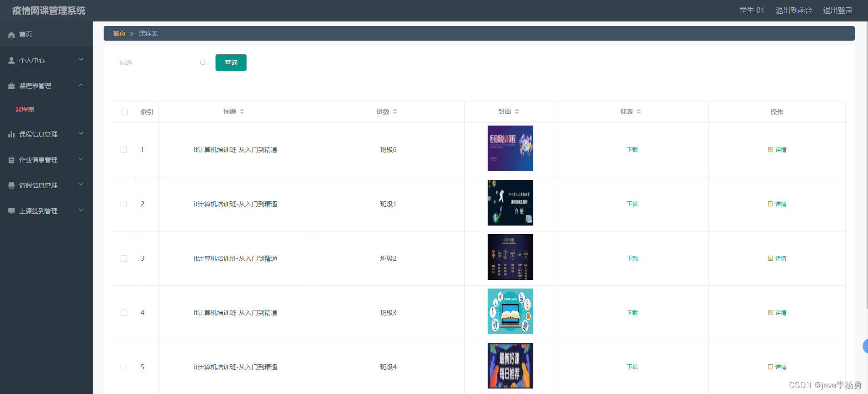The width and height of the screenshot is (868, 394).
Task: Open the 个人中心 sidebar menu
Action: (46, 60)
